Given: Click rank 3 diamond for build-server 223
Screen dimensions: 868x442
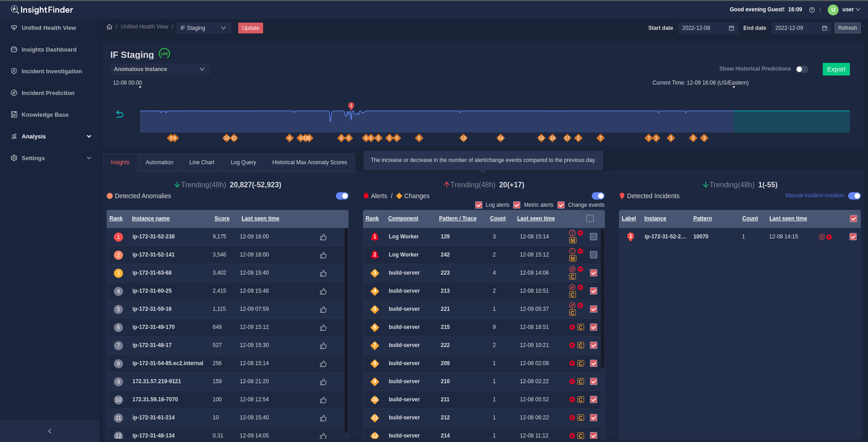Looking at the screenshot, I should pyautogui.click(x=374, y=273).
